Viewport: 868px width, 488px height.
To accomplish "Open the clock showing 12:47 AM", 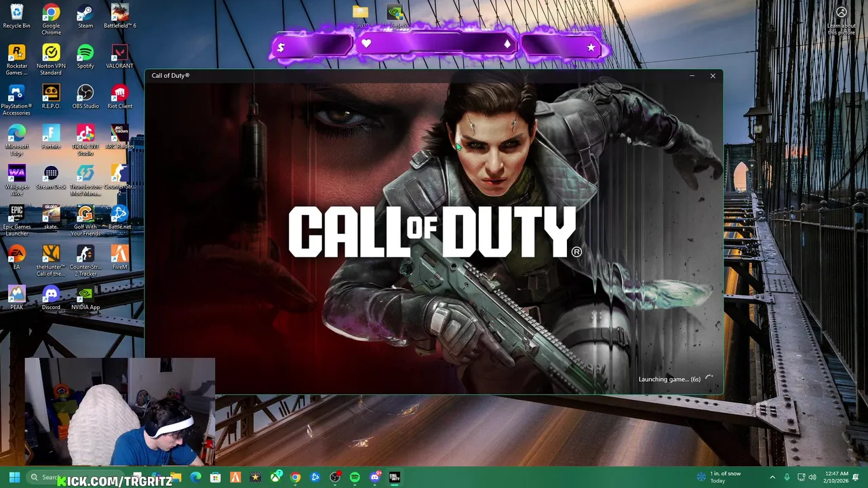I will point(837,477).
